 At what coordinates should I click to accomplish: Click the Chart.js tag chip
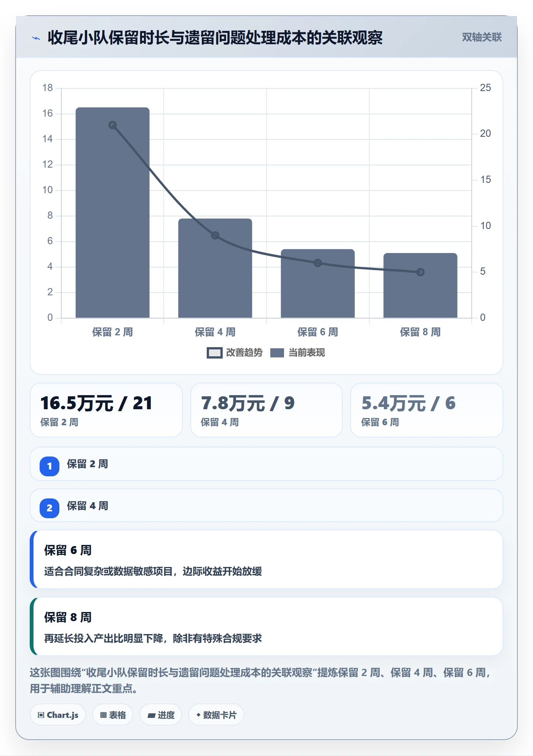click(x=58, y=715)
